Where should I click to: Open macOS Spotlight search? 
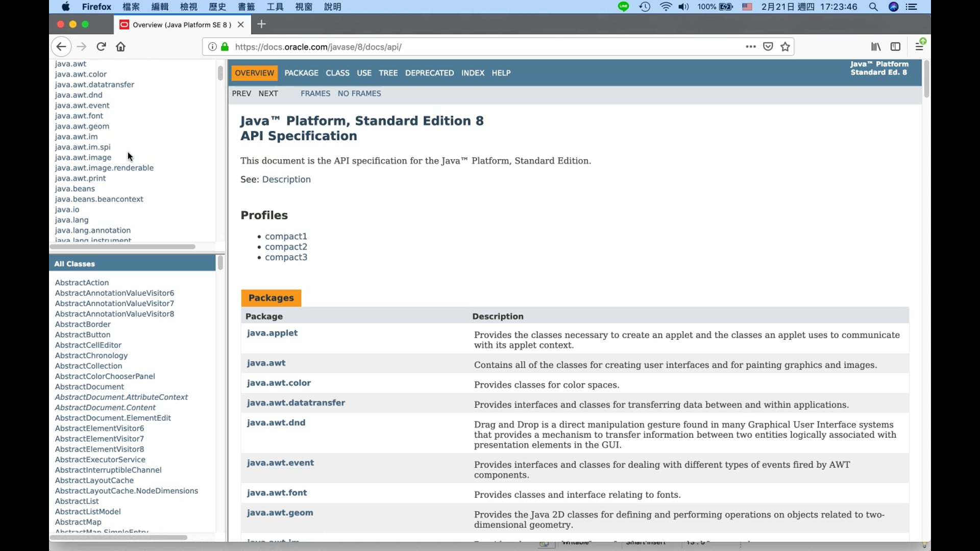[873, 7]
